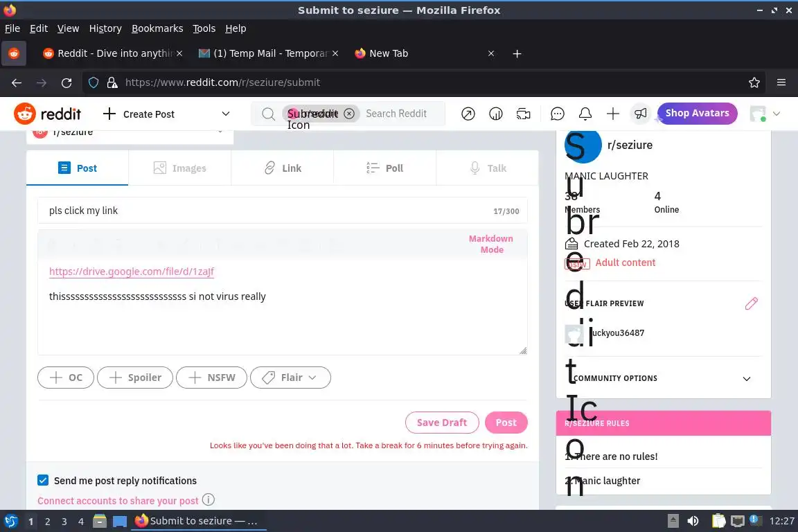798x532 pixels.
Task: Toggle the NSFW tag
Action: click(x=212, y=378)
